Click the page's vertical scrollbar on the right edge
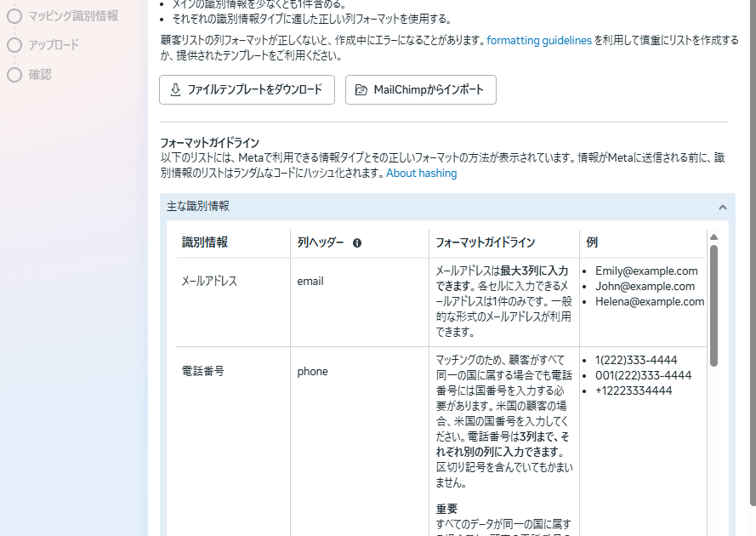Viewport: 756px width, 536px height. [750, 255]
